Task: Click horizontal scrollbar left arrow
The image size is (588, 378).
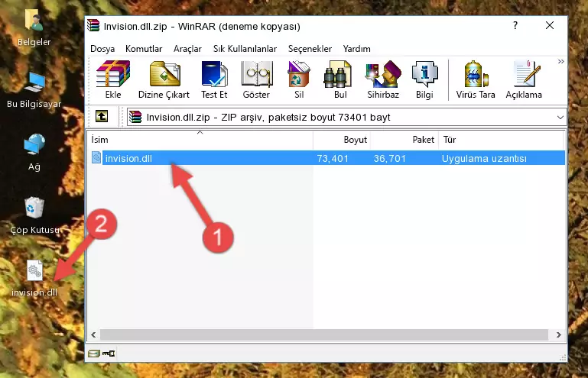Action: click(93, 334)
